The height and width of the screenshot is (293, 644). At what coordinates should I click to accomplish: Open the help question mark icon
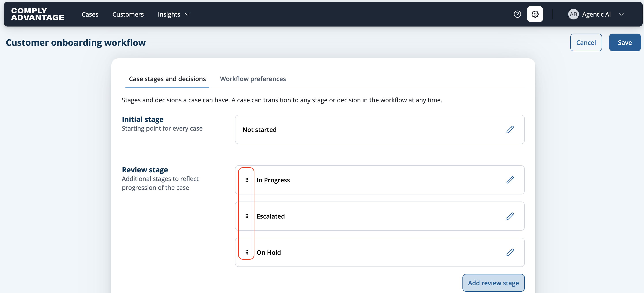point(517,14)
